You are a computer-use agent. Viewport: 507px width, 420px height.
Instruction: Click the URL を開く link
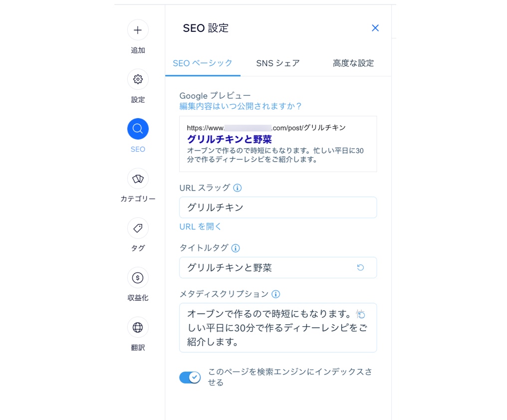(x=201, y=226)
